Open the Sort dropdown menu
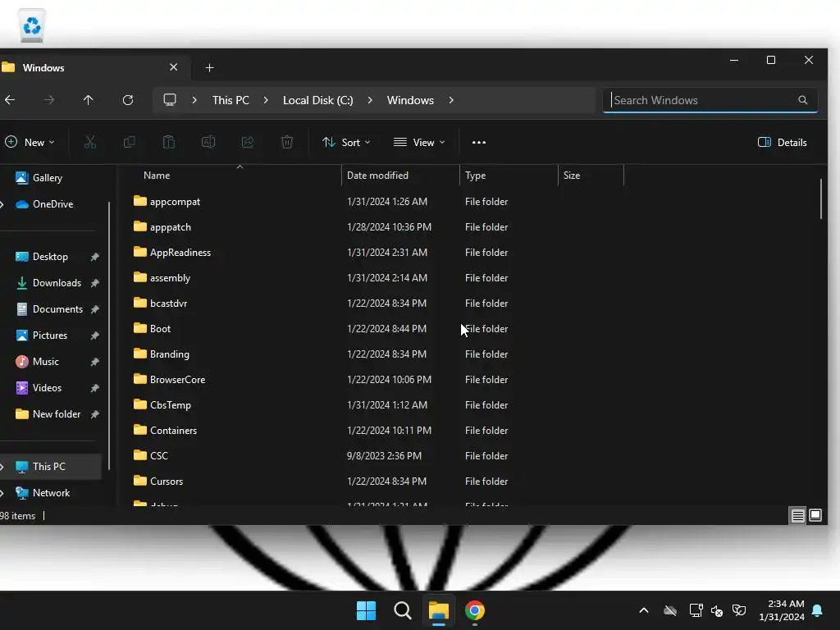This screenshot has height=630, width=840. [346, 142]
